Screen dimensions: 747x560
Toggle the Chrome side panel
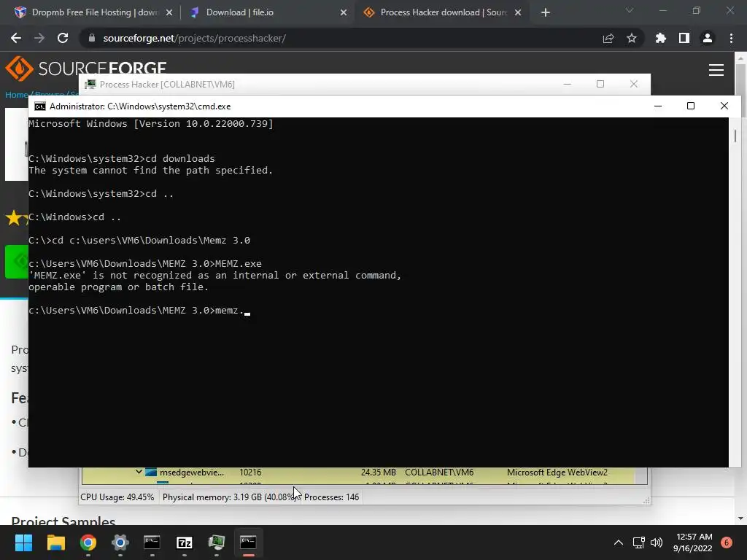coord(684,38)
